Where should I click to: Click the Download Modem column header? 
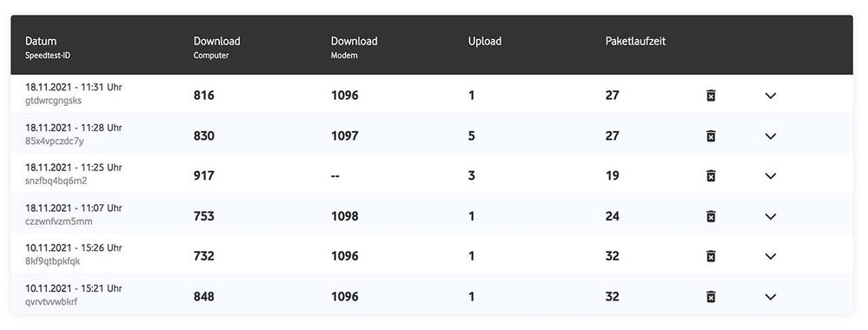click(354, 48)
